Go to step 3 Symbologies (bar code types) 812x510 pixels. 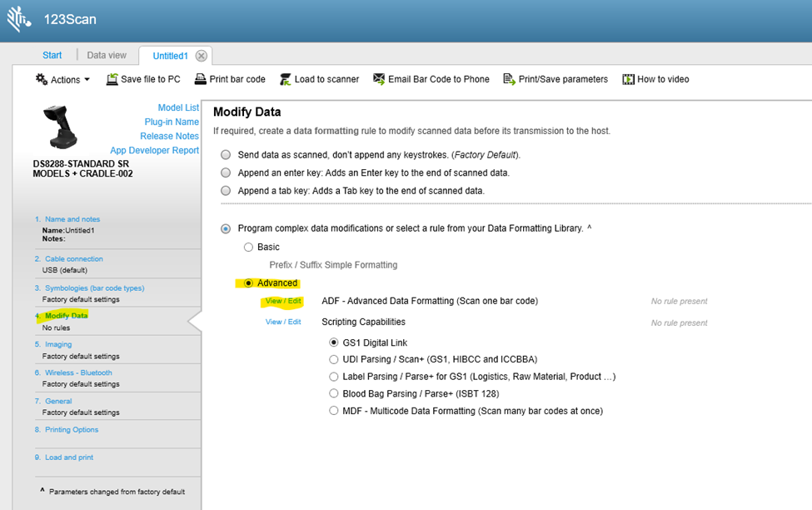[94, 288]
